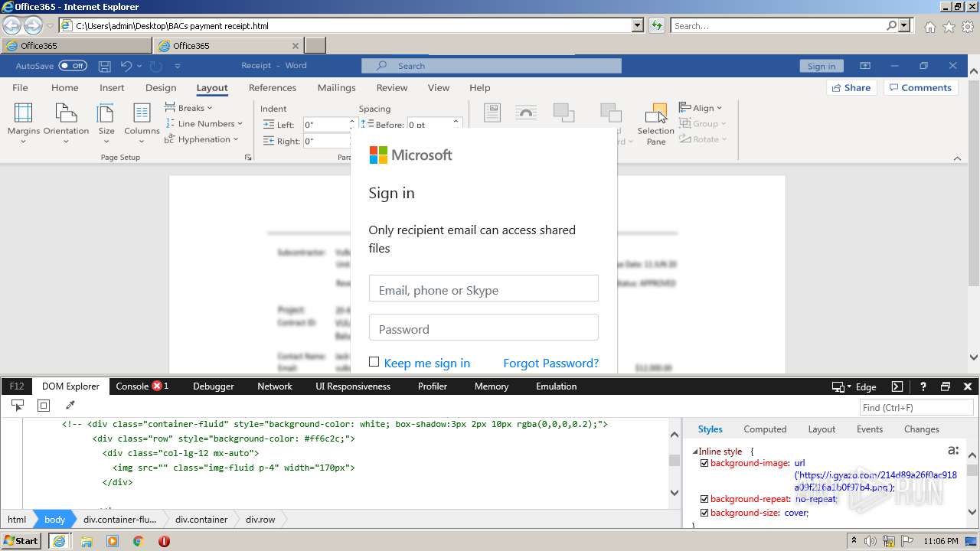This screenshot has width=980, height=551.
Task: Select the body breadcrumb item
Action: 54,519
